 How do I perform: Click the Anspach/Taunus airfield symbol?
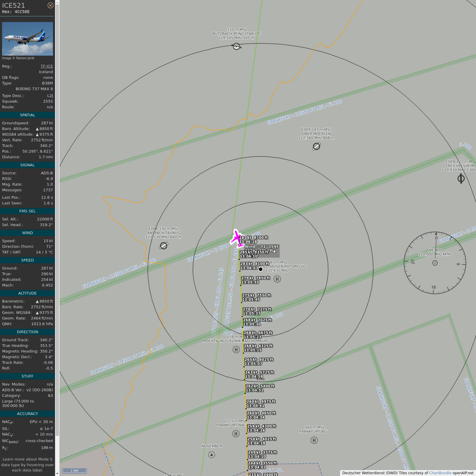[x=163, y=246]
